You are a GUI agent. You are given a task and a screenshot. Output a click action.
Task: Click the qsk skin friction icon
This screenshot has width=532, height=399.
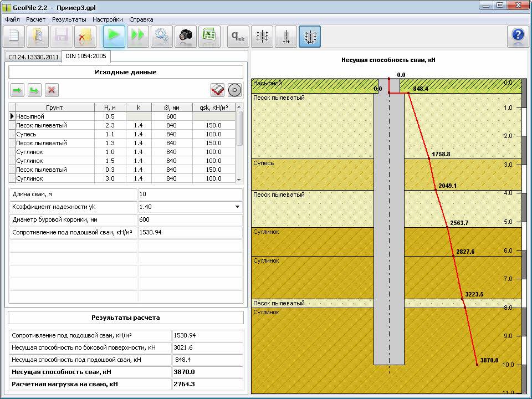tap(238, 36)
